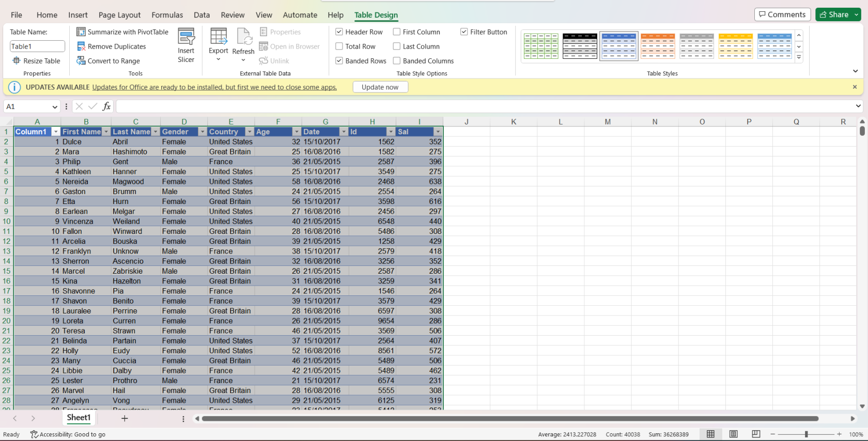Enable the Last Column checkbox
The image size is (868, 441).
click(x=397, y=46)
